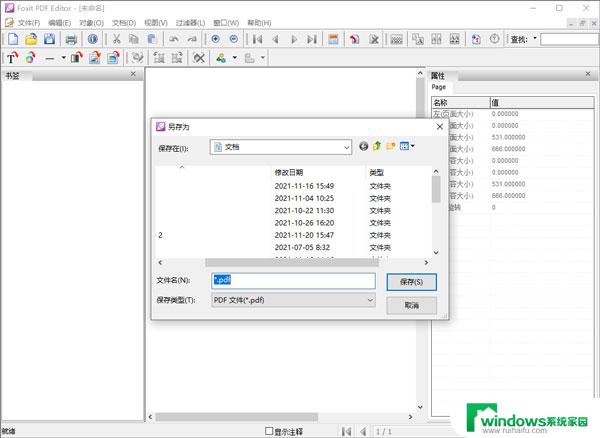Screen dimensions: 600x438
Task: Jump to last page in the top toolbar
Action: [x=312, y=39]
